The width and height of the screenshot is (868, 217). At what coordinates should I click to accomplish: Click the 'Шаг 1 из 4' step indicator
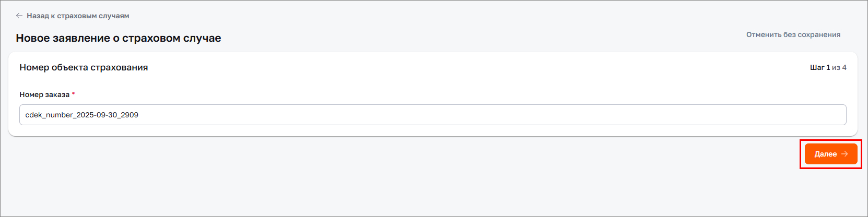pos(828,67)
